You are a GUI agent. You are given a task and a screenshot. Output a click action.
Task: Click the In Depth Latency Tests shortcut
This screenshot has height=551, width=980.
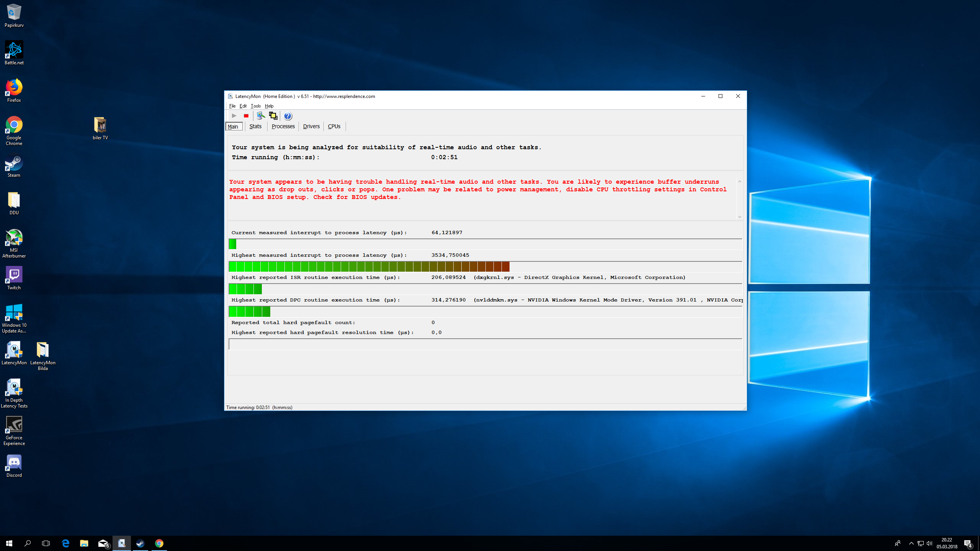point(14,393)
